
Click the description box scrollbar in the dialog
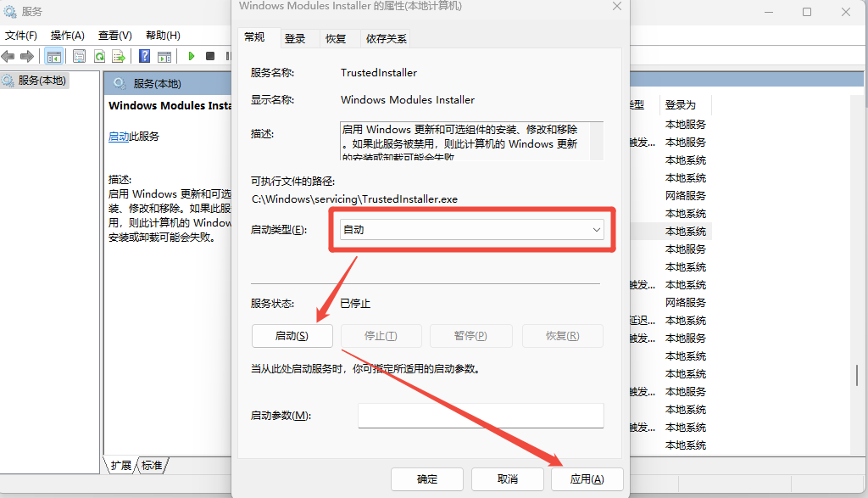pyautogui.click(x=596, y=142)
